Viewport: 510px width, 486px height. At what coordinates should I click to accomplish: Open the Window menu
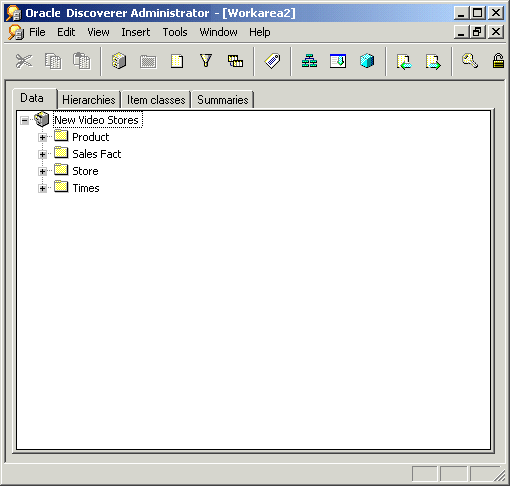click(x=218, y=32)
